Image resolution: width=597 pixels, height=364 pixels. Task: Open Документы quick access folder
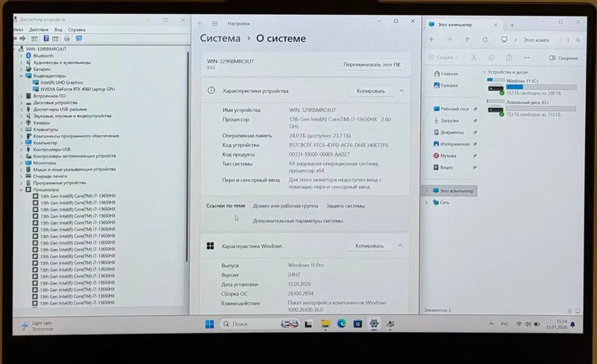pos(448,133)
